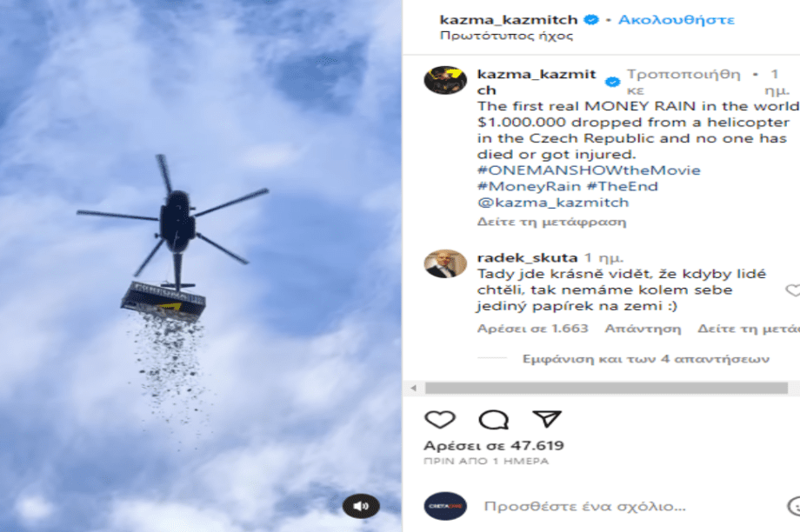Viewport: 800px width, 532px height.
Task: Click Δείτε τη μετάφραση under caption
Action: pos(551,222)
